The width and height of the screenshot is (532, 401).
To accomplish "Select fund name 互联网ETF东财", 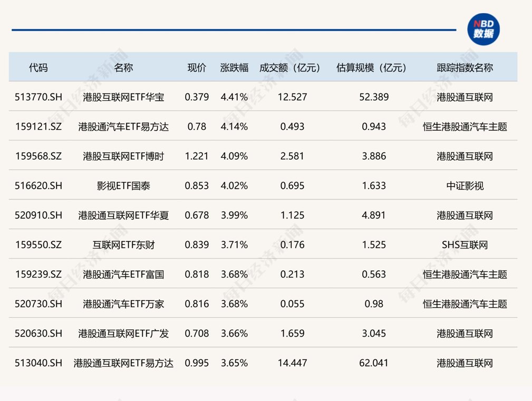I will (x=123, y=245).
